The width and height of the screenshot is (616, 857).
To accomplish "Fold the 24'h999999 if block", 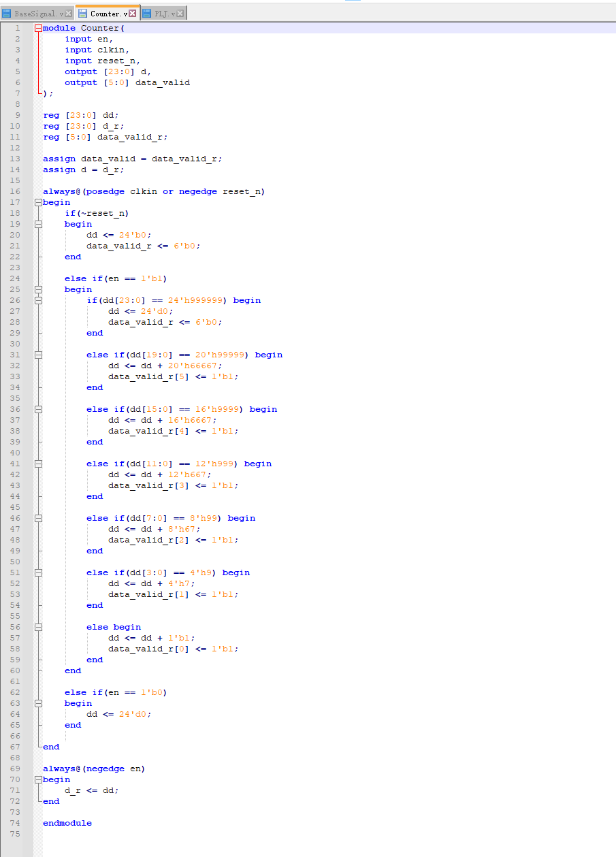I will [x=38, y=300].
